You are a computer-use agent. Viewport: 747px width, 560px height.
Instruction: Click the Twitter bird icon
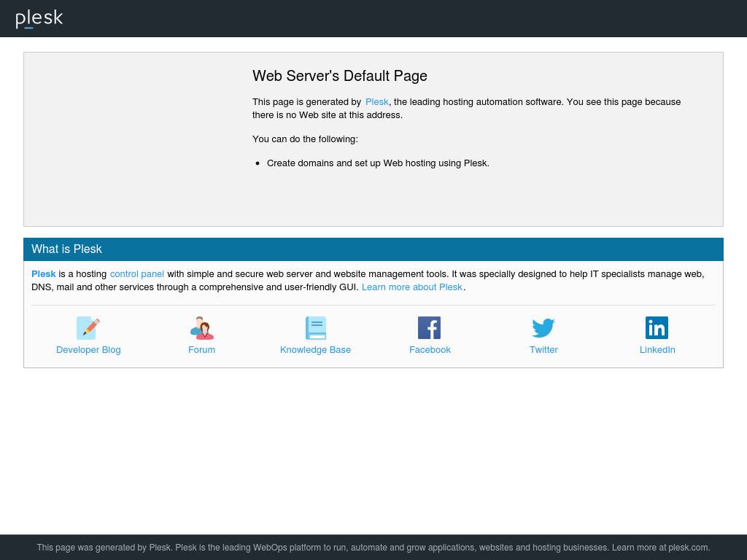coord(543,328)
